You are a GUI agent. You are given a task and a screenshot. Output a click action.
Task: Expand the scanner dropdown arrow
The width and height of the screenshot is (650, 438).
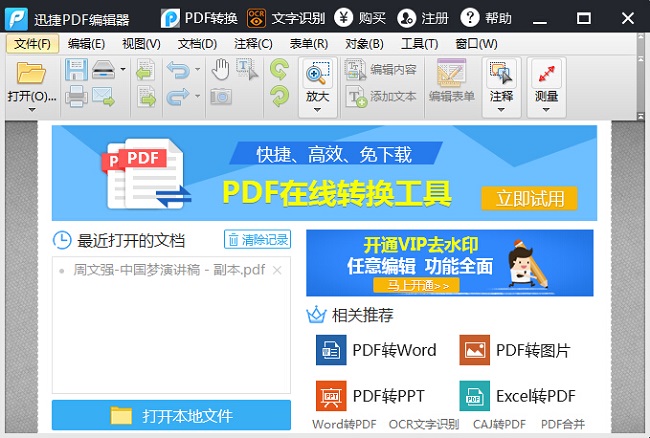point(123,69)
